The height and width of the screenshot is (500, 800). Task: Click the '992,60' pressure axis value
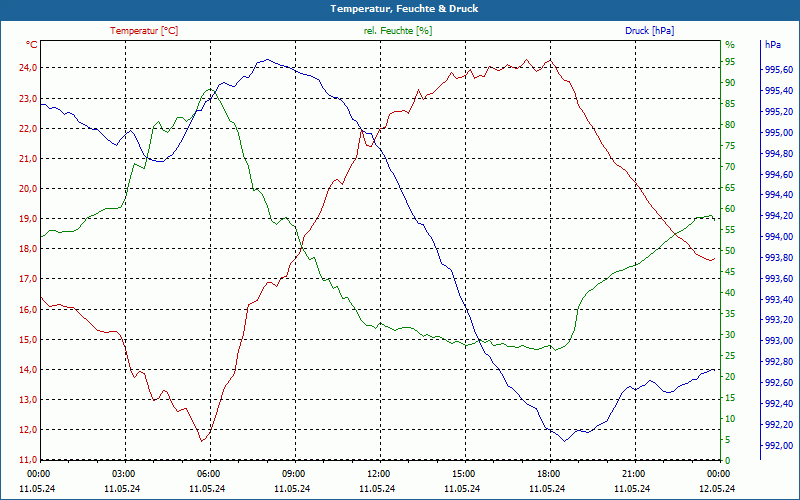[779, 383]
